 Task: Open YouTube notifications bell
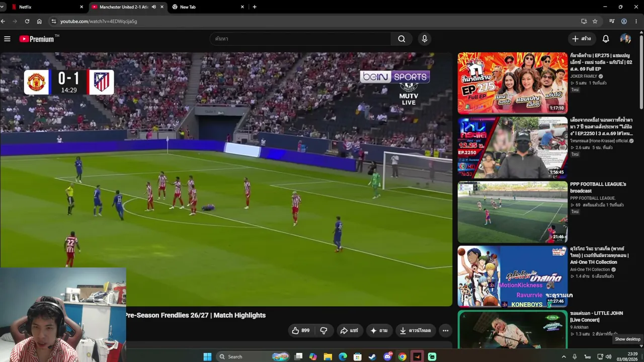[606, 39]
